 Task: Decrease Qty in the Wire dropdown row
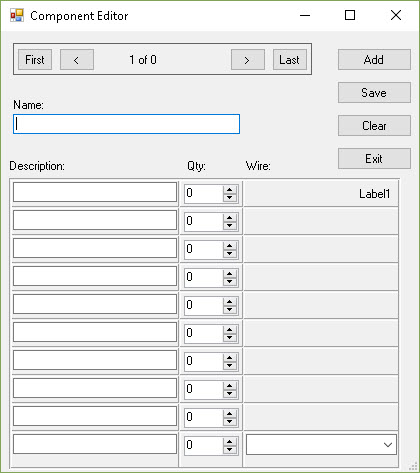[229, 449]
